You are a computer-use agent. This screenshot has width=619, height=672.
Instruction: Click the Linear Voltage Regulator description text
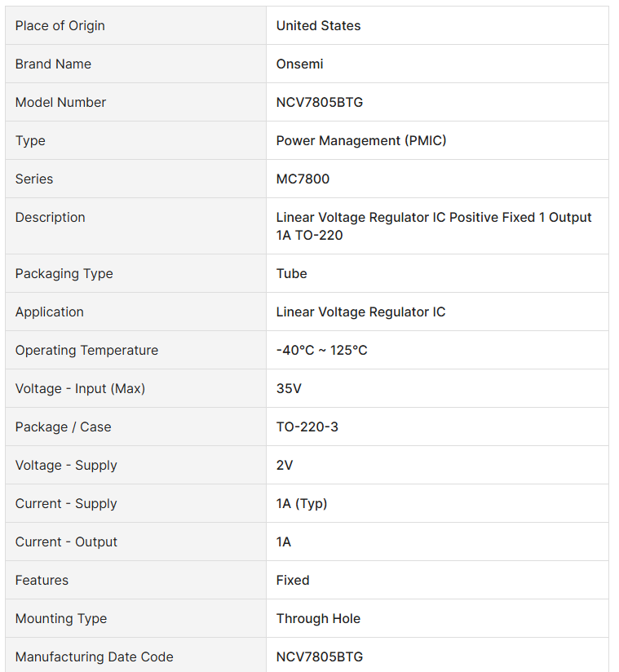pos(433,226)
